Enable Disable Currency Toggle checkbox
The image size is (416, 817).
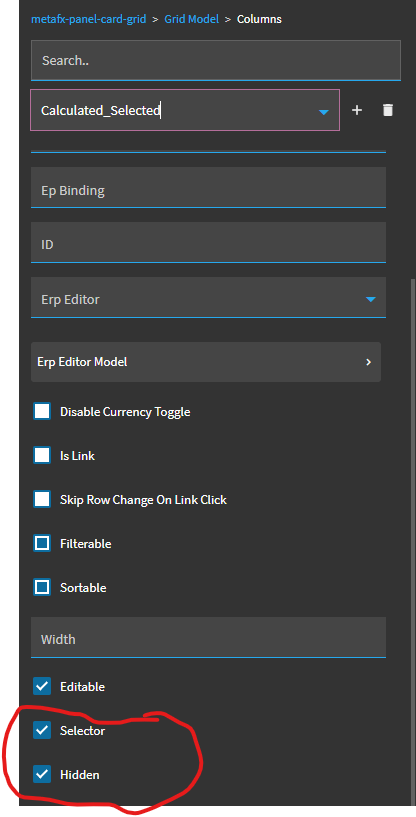42,411
